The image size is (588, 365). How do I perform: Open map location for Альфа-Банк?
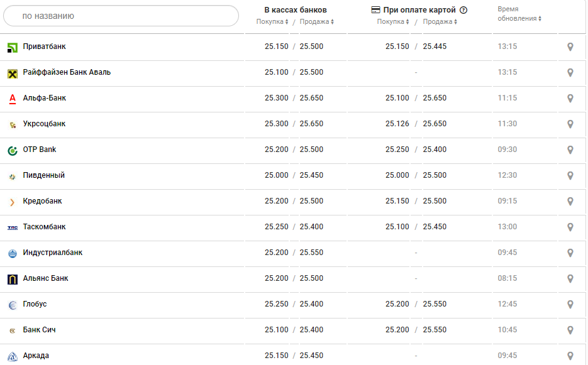click(x=570, y=99)
